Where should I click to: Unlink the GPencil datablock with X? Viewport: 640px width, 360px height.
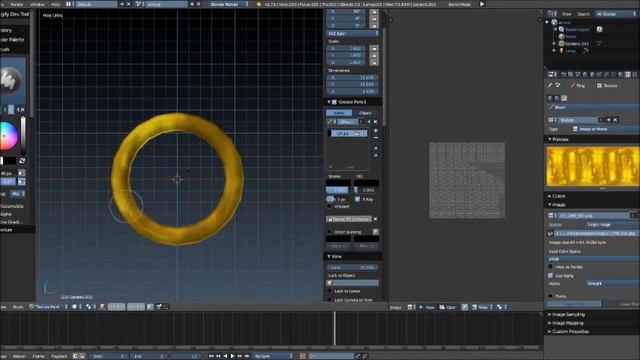pos(376,122)
